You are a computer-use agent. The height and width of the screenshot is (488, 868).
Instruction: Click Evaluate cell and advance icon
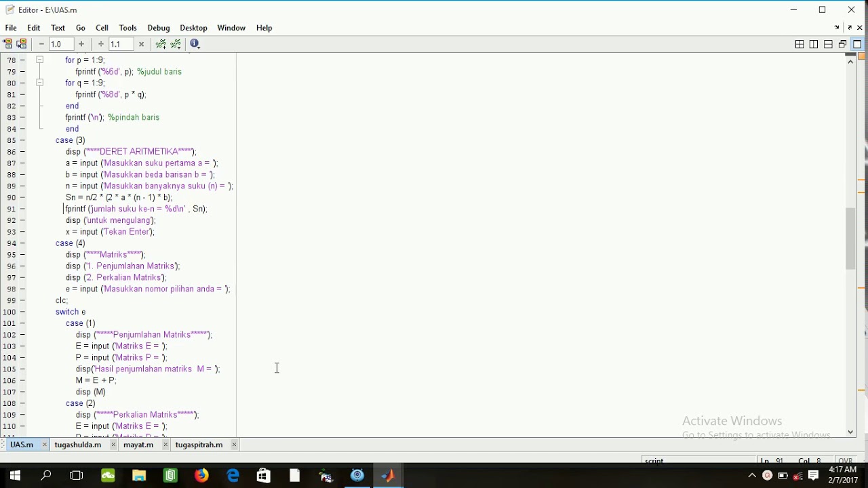(x=22, y=44)
